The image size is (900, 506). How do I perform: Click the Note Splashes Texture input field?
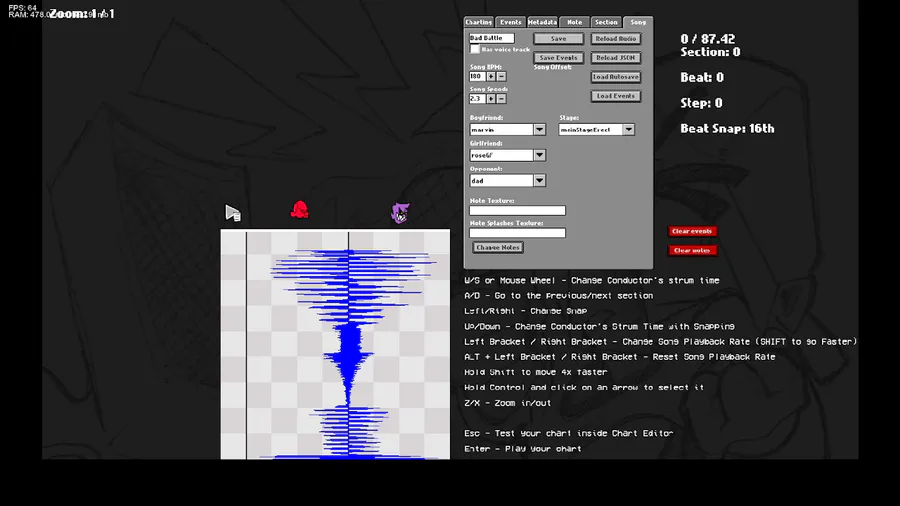point(517,233)
